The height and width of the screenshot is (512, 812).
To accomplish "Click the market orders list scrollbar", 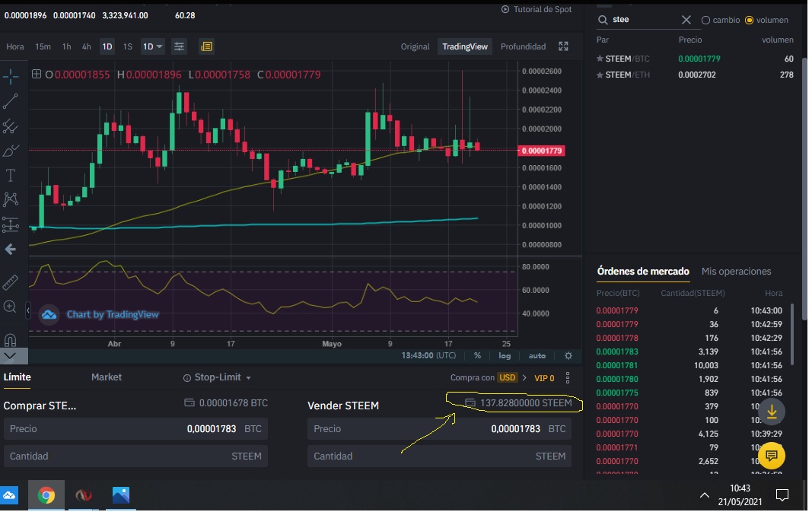I will coord(791,335).
